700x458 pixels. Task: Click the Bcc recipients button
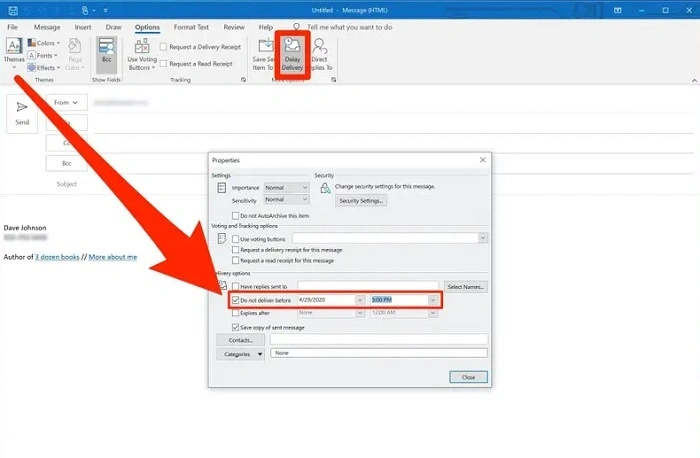66,163
